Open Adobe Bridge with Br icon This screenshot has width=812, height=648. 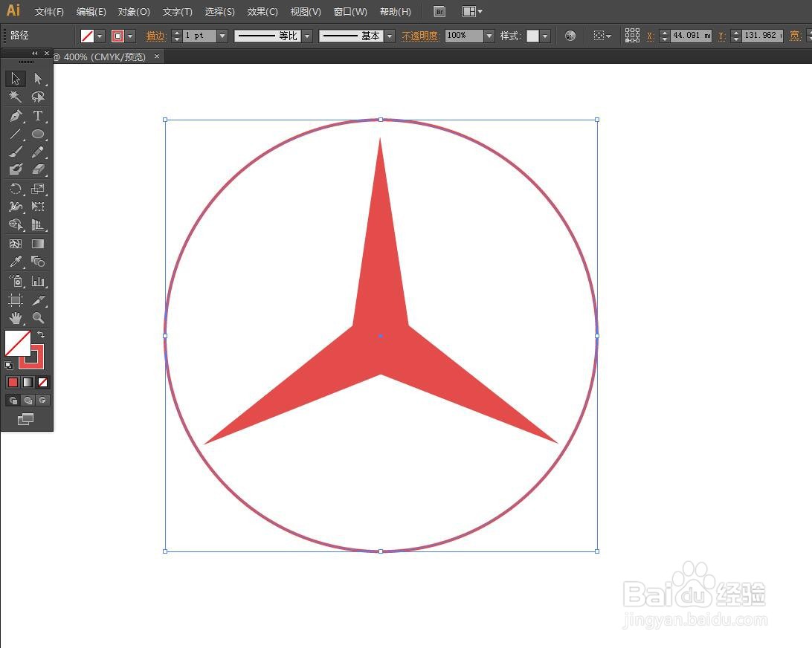tap(439, 11)
